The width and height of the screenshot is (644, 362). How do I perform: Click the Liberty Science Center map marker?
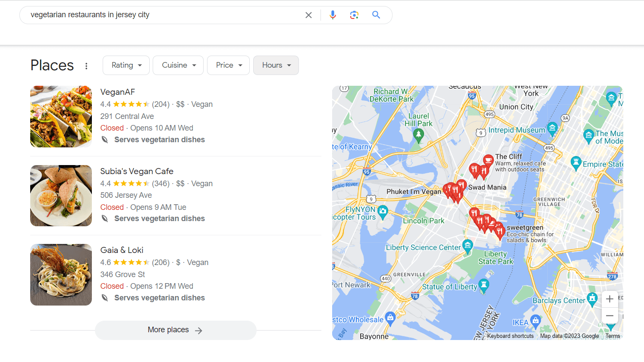(x=468, y=246)
